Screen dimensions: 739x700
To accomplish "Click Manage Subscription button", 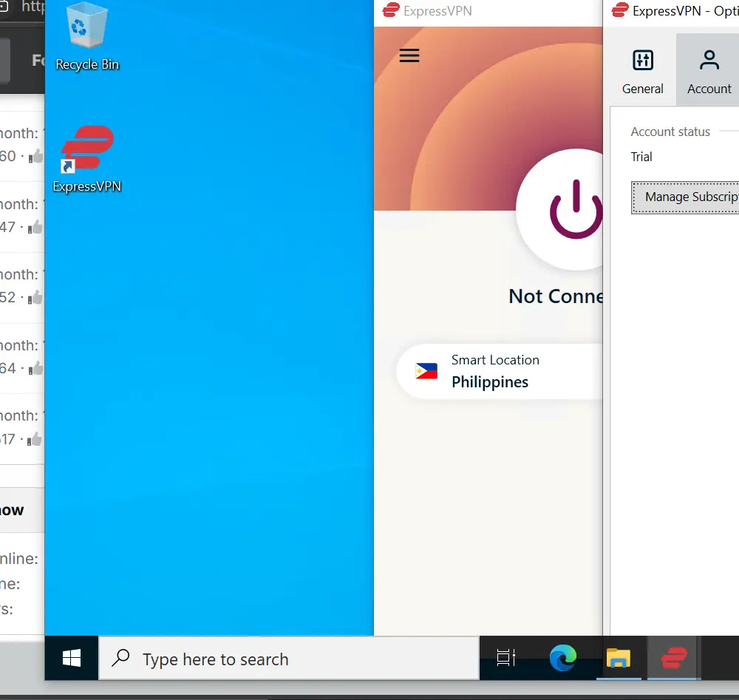I will click(685, 197).
